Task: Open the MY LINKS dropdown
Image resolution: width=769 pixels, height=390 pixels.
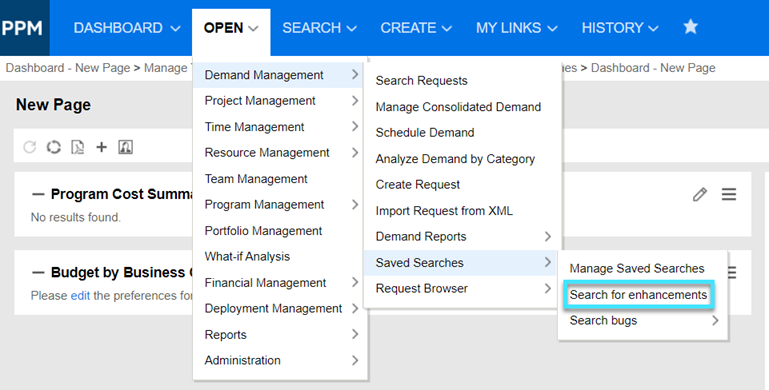Action: tap(516, 28)
